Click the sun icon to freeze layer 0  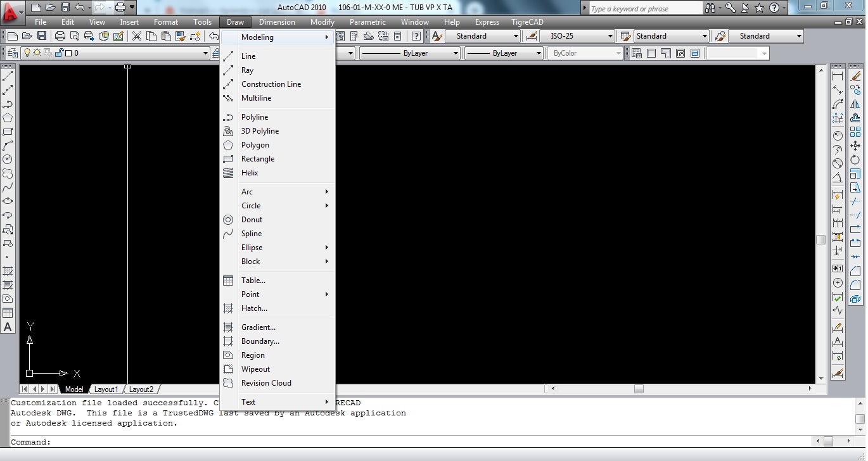[37, 53]
